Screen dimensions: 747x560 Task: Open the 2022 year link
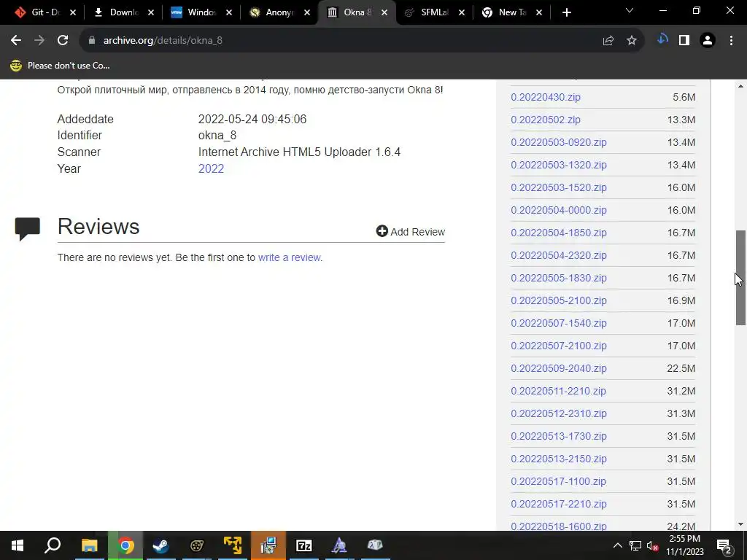click(x=211, y=168)
